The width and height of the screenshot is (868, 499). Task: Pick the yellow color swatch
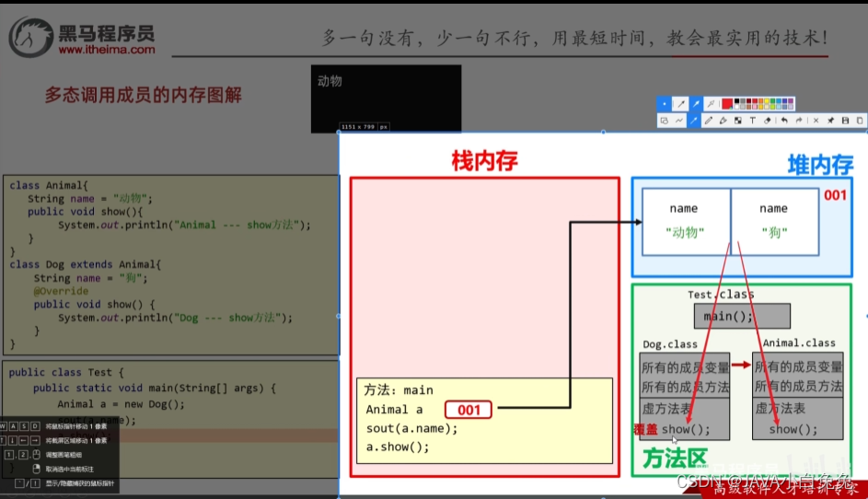(767, 100)
